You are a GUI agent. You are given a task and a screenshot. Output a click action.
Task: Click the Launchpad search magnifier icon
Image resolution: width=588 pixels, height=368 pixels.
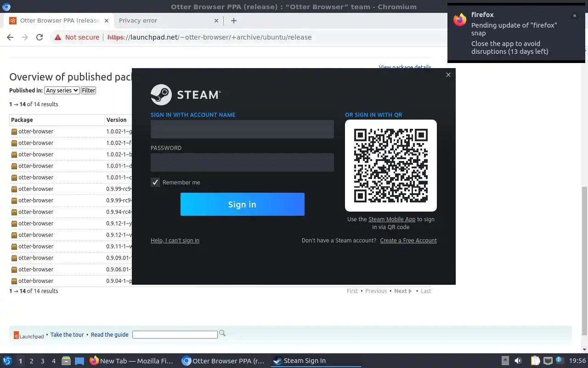tap(222, 333)
